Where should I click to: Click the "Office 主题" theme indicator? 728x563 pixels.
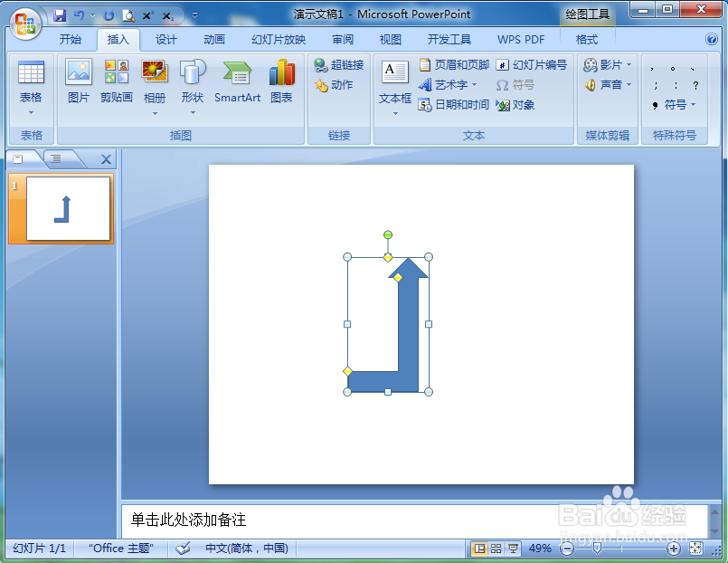click(121, 549)
